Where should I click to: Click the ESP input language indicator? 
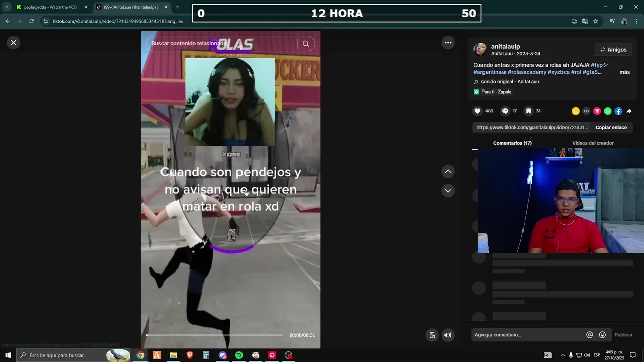click(597, 355)
